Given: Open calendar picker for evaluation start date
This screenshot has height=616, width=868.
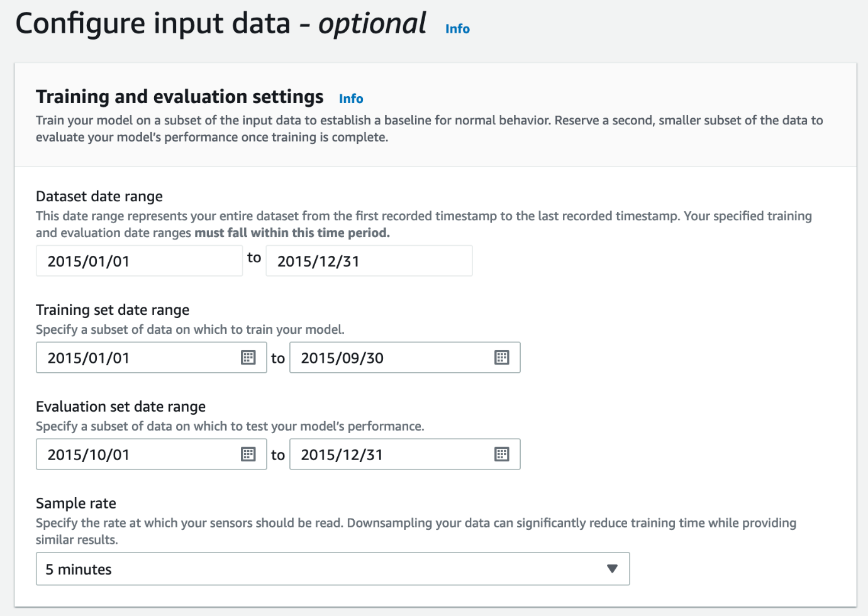Looking at the screenshot, I should click(248, 454).
